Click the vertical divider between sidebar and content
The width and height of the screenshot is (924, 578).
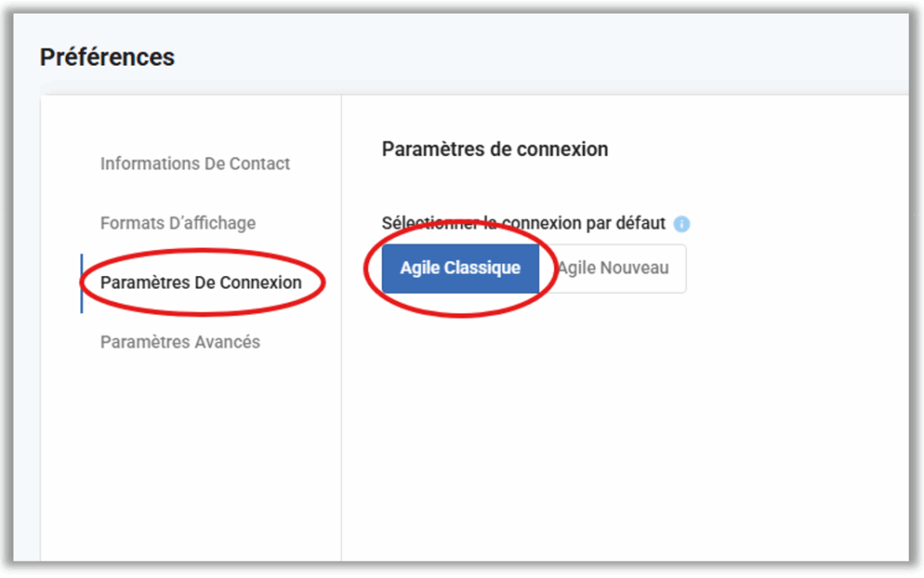tap(341, 327)
